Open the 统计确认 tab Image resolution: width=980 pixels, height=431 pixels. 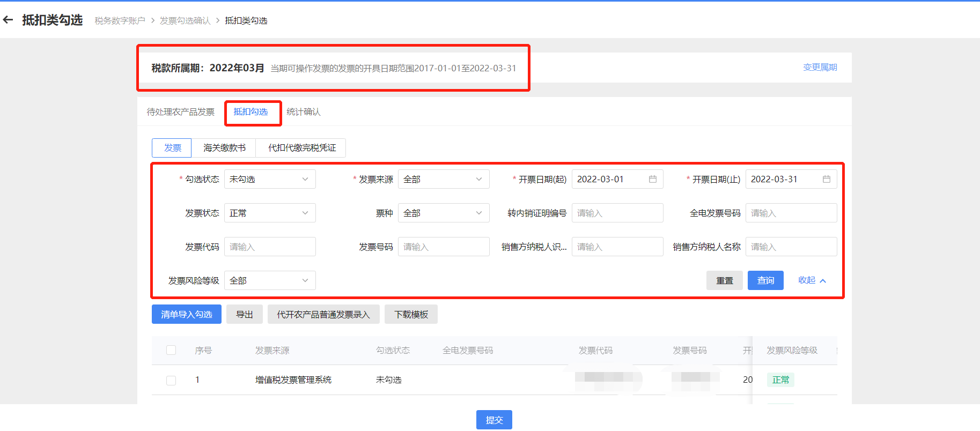304,112
